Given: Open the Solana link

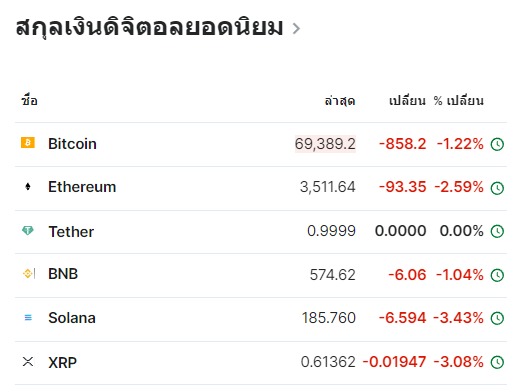Looking at the screenshot, I should coord(72,318).
